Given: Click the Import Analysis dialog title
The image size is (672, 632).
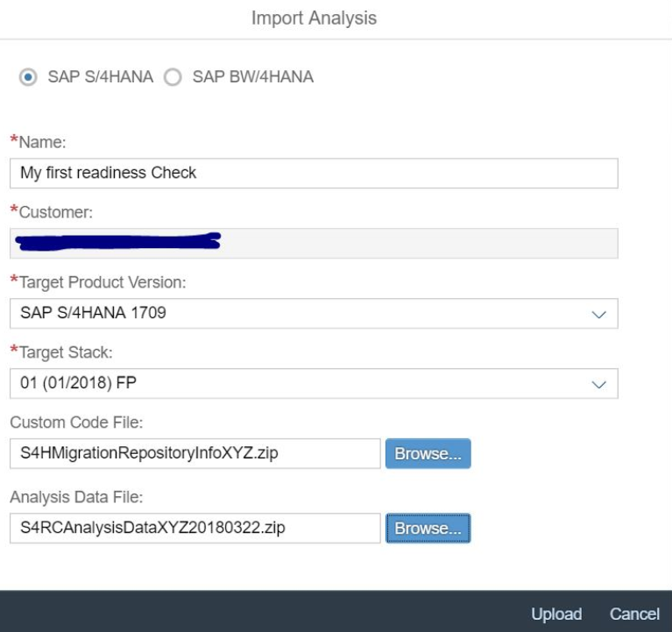Looking at the screenshot, I should tap(314, 18).
